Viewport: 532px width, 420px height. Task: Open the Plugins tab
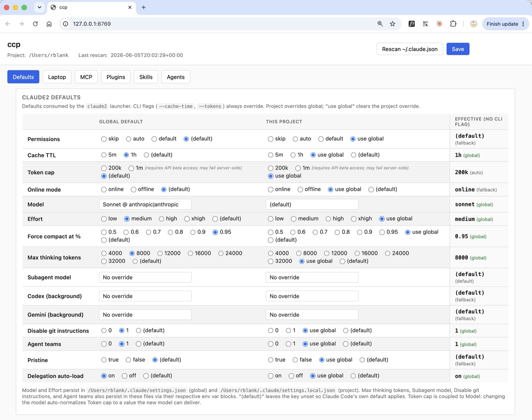tap(116, 77)
